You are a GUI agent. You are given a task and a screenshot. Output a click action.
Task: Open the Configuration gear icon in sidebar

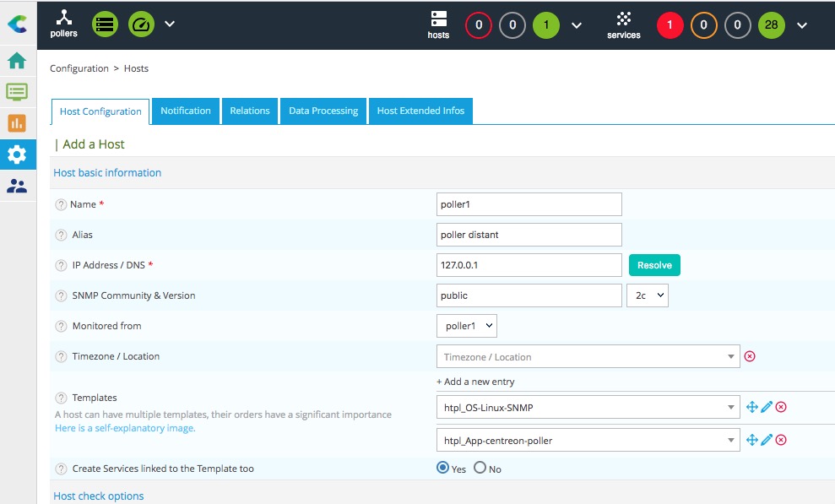[17, 154]
